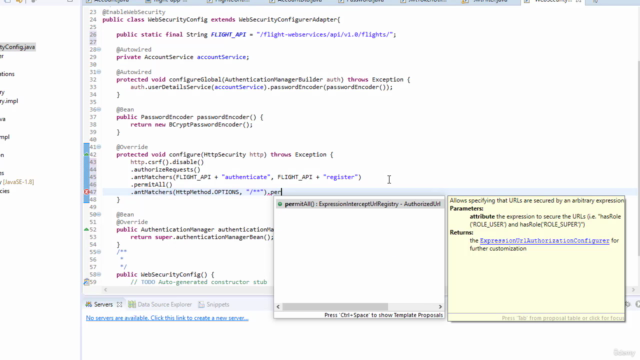Click the error marker on line 47
640x360 pixels.
(x=87, y=192)
